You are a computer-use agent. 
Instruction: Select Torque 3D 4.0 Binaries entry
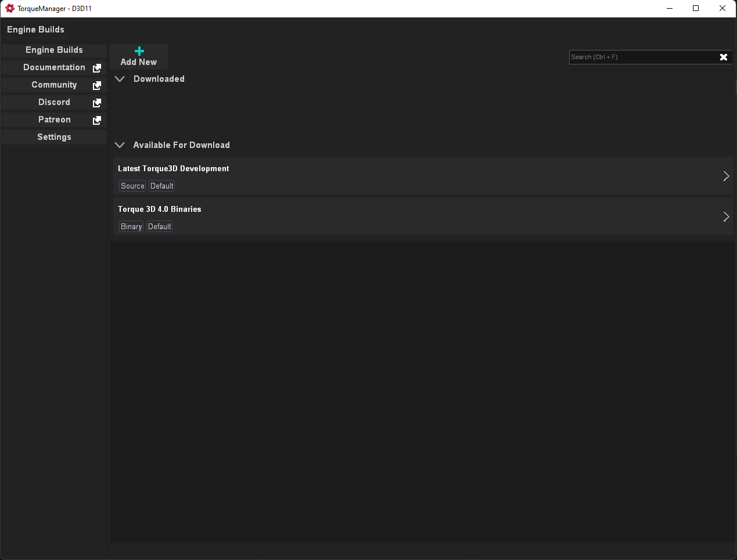tap(423, 216)
